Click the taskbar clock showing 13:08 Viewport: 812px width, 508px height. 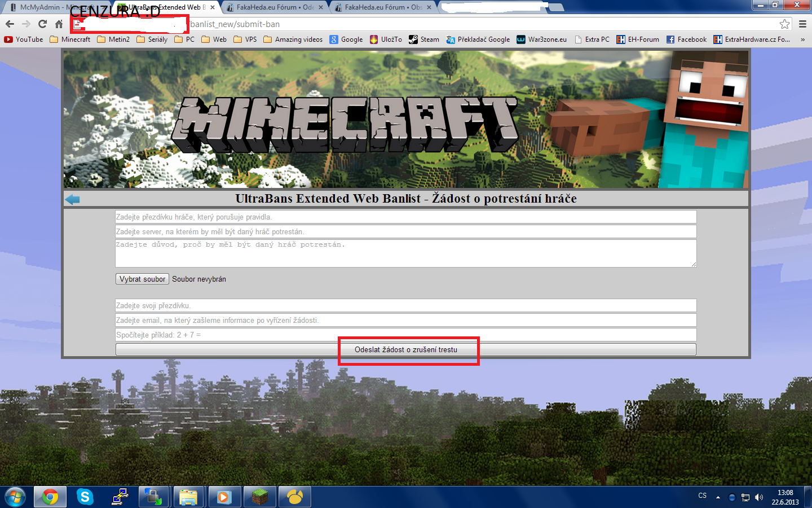(x=785, y=497)
